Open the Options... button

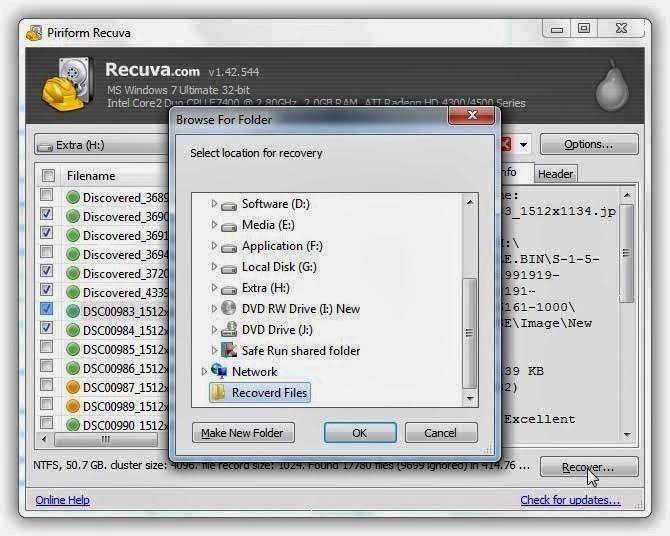tap(589, 144)
